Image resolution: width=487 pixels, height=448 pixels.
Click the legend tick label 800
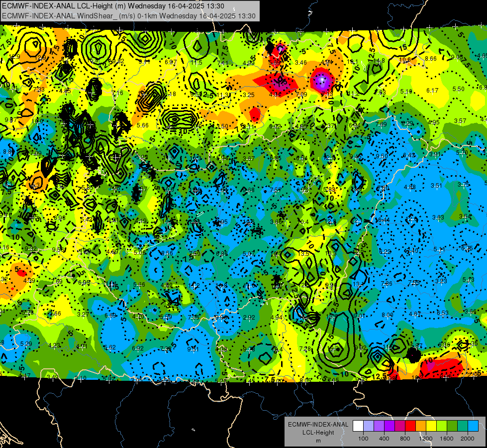tap(405, 439)
